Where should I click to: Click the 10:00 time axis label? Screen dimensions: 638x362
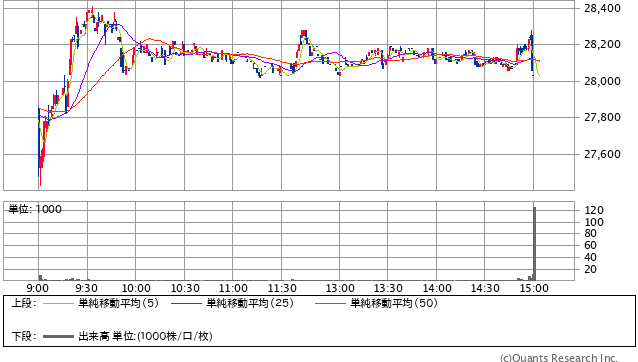136,288
